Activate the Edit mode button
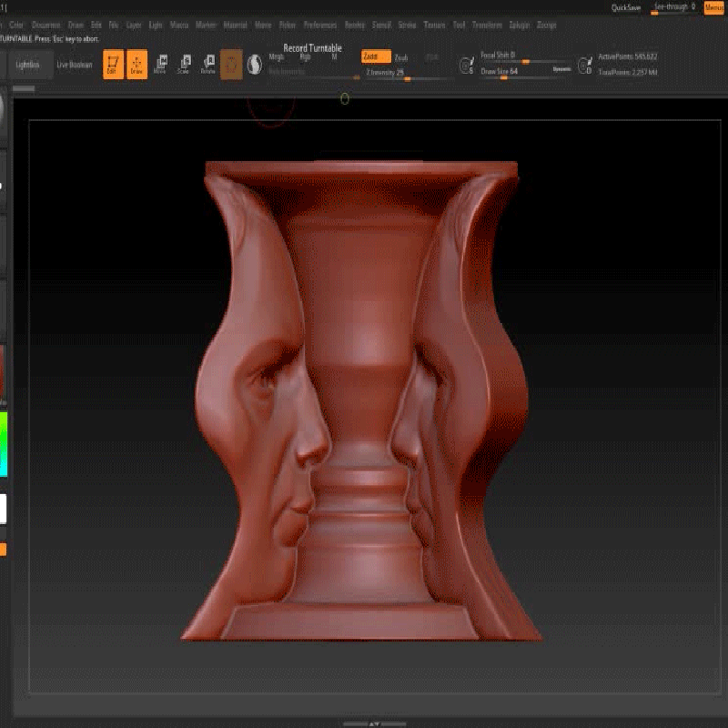 pyautogui.click(x=113, y=65)
